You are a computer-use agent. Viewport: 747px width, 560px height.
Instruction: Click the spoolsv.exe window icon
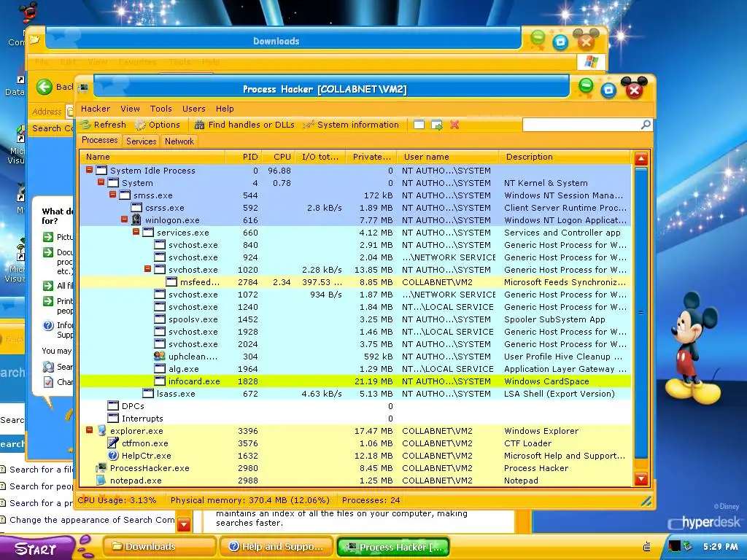160,319
